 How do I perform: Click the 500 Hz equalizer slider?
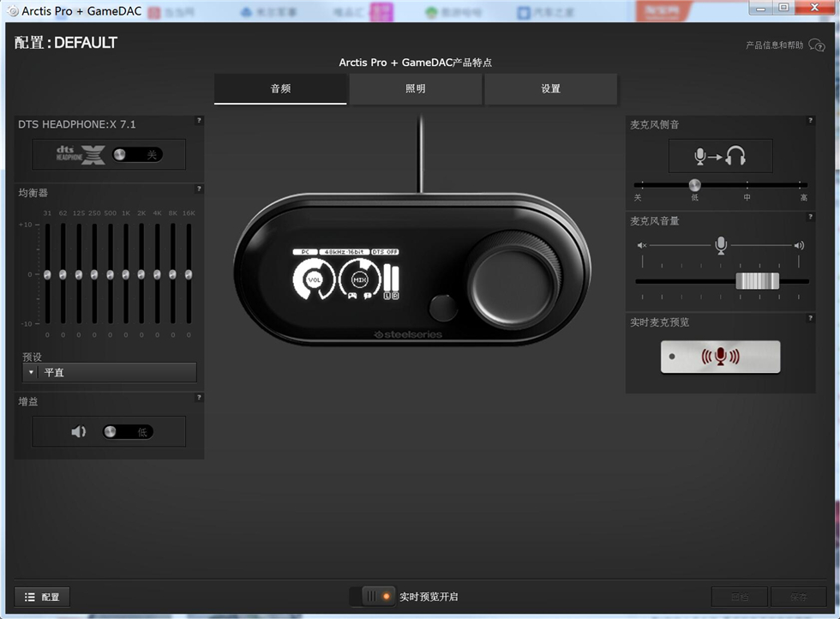[x=110, y=273]
